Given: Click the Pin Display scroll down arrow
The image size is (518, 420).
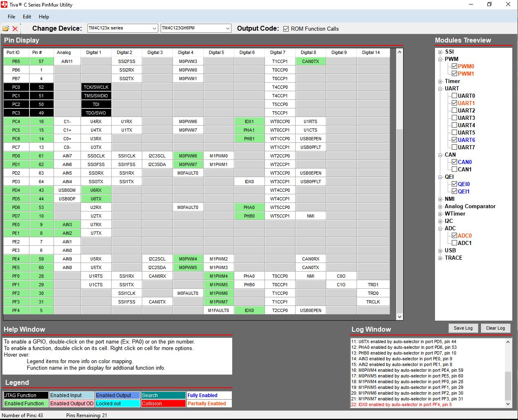Looking at the screenshot, I should (399, 317).
